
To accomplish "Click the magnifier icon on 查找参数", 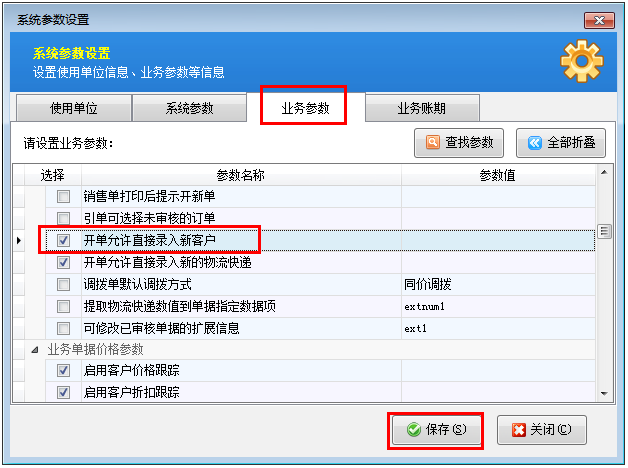I will 433,143.
